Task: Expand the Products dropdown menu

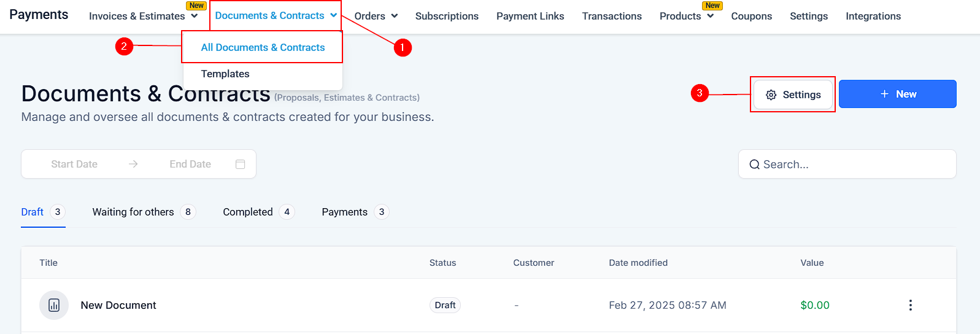Action: 710,16
